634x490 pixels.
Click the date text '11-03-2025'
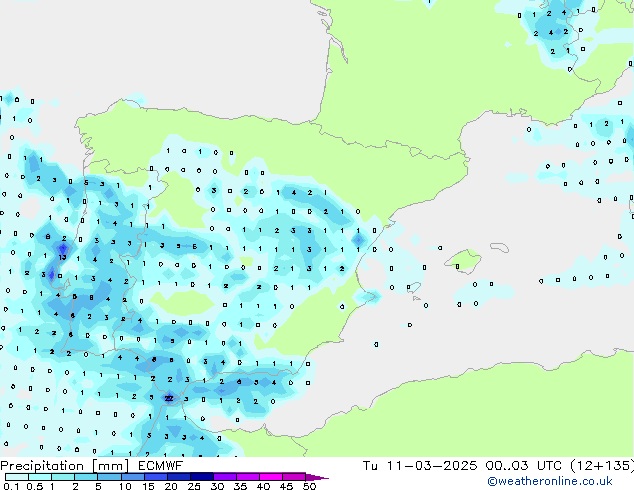(x=431, y=466)
